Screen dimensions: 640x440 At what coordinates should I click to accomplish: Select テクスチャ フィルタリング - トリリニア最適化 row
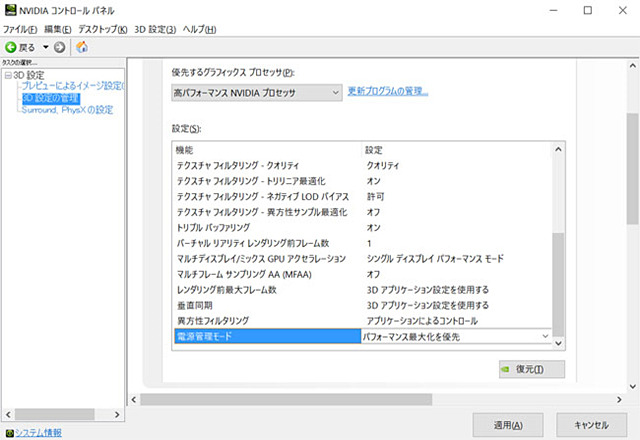click(362, 181)
